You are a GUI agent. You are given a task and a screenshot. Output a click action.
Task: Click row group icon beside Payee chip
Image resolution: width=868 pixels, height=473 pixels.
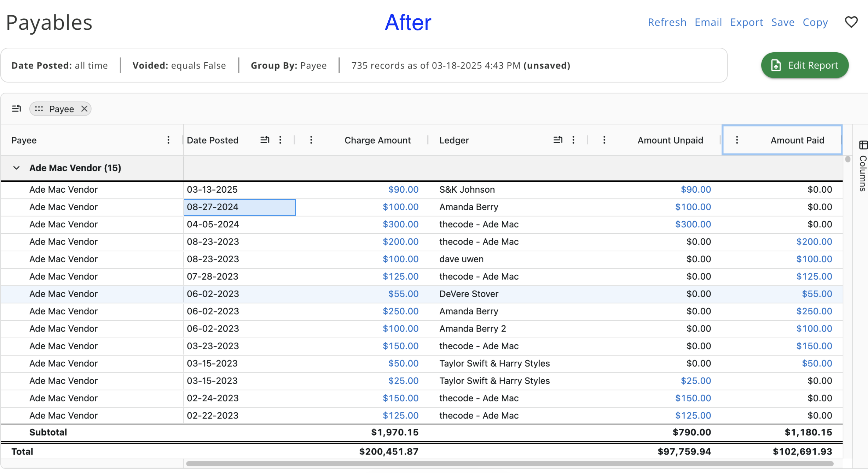point(17,109)
